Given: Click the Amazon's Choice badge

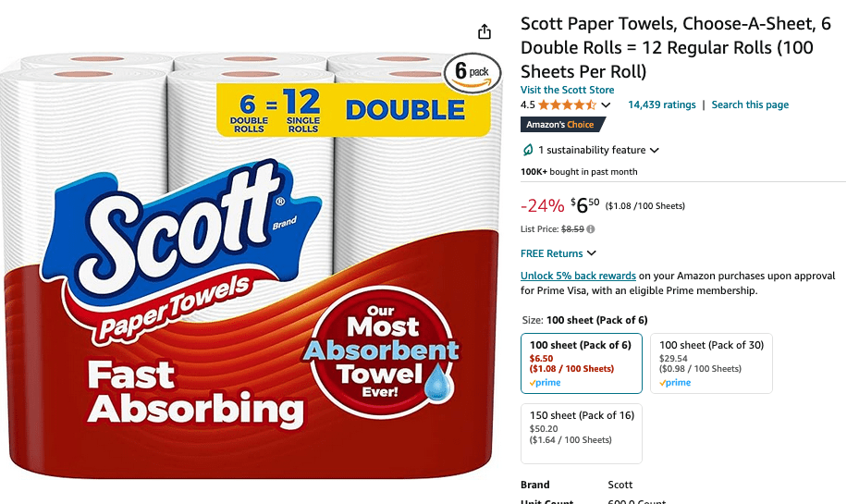Looking at the screenshot, I should click(x=562, y=124).
